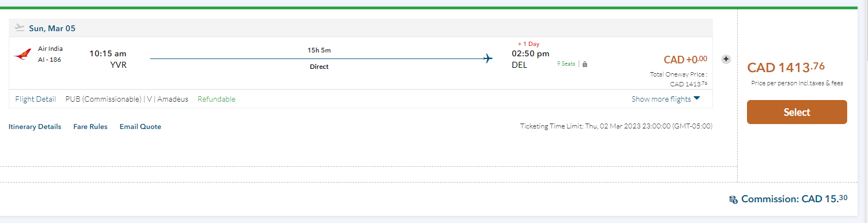Screen dimensions: 868x223
Task: Click the CAD 1413.76 total price
Action: pos(786,67)
